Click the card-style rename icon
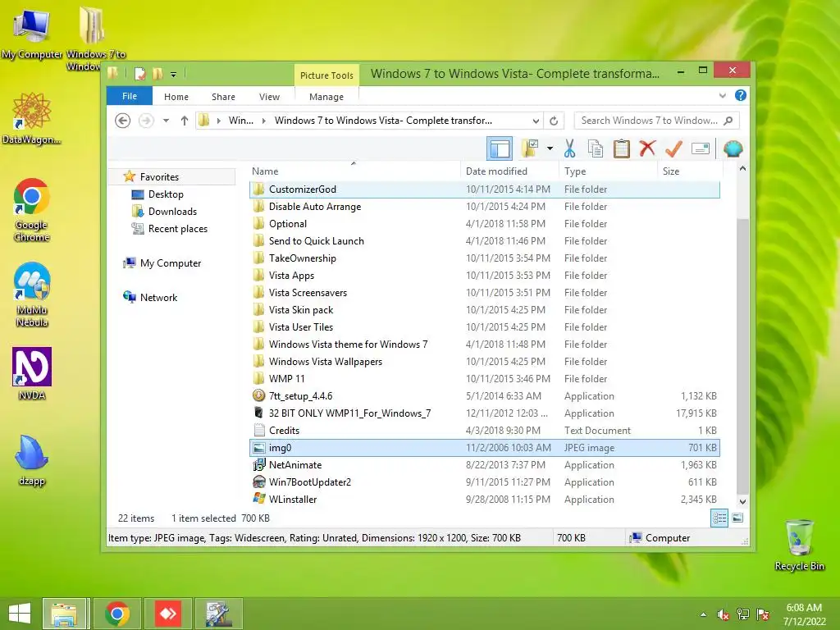This screenshot has width=840, height=630. coord(701,148)
